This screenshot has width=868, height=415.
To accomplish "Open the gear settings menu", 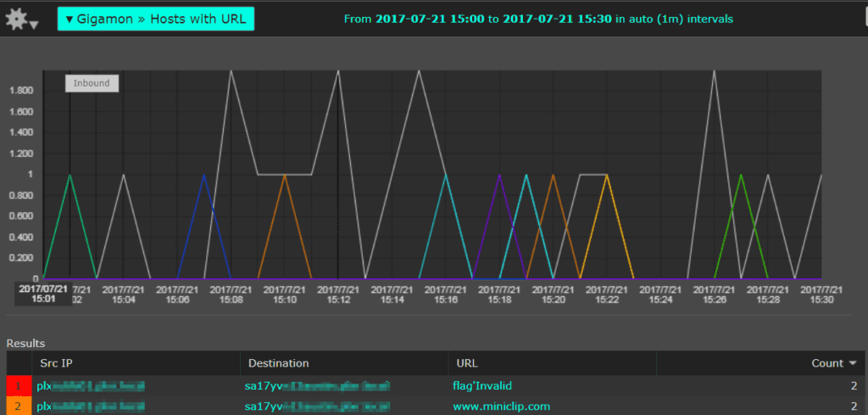I will point(21,20).
